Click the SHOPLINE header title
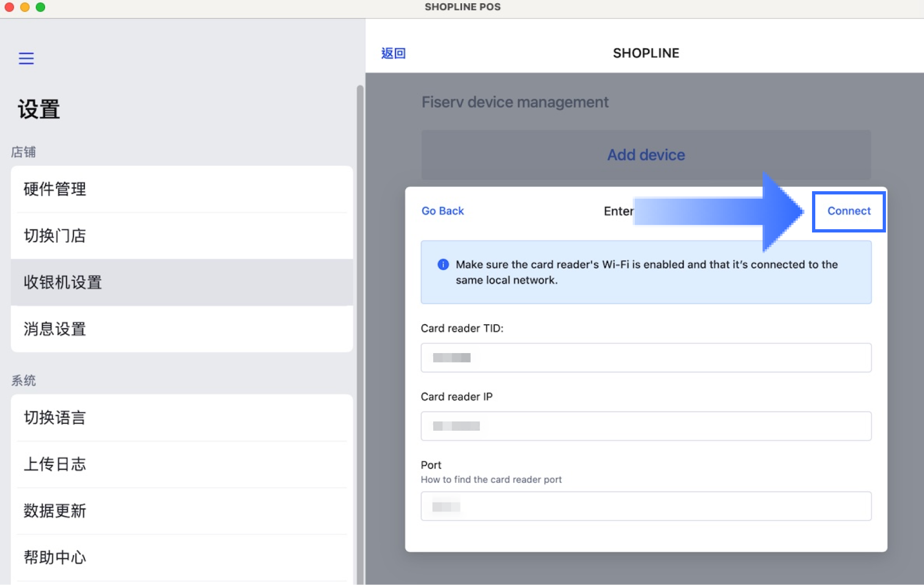 click(646, 53)
